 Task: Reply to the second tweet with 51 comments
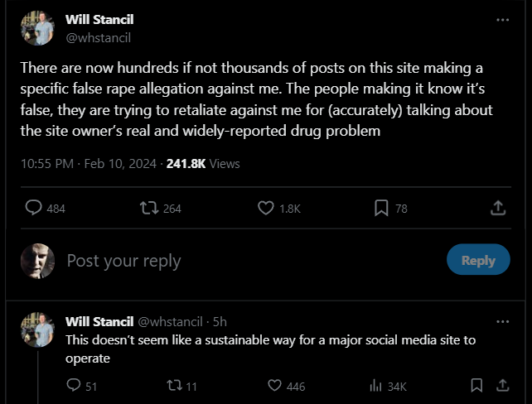[x=74, y=385]
